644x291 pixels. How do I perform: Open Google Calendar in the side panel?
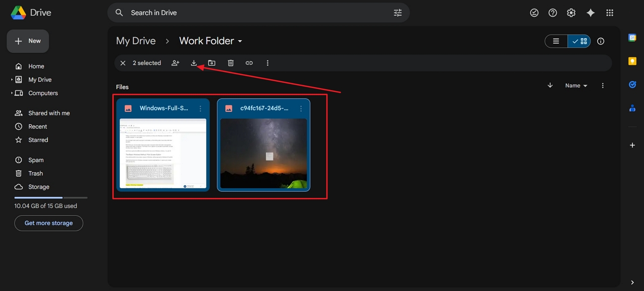[632, 37]
